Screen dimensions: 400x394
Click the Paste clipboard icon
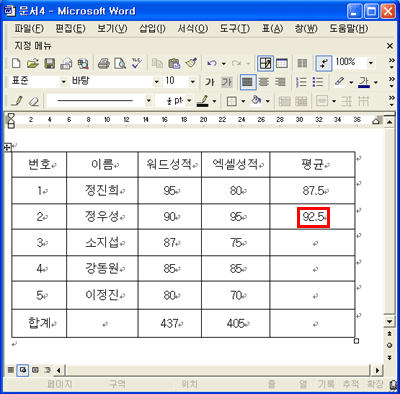pos(174,63)
